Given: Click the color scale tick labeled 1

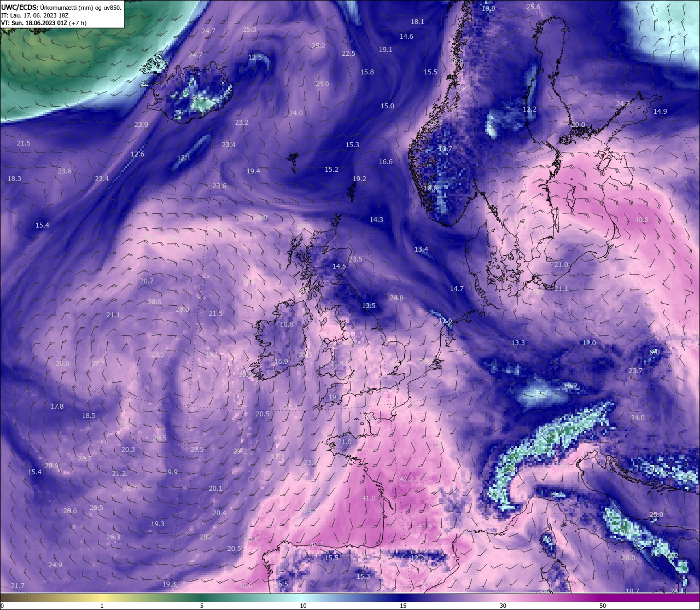Looking at the screenshot, I should click(x=102, y=606).
